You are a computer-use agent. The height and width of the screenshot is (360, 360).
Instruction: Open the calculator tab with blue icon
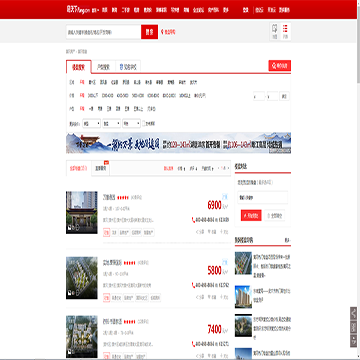pyautogui.click(x=128, y=67)
